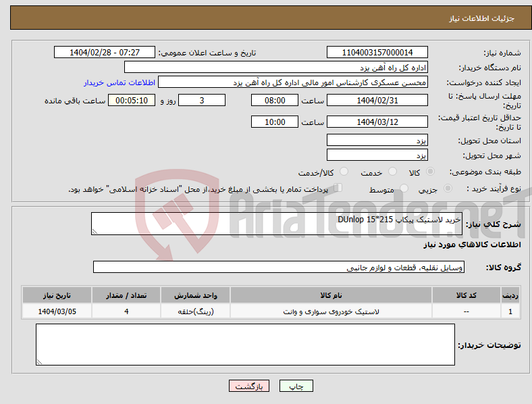Click the اطلاعات کالاهای مورد نیاز heading
This screenshot has width=532, height=404.
coord(472,245)
